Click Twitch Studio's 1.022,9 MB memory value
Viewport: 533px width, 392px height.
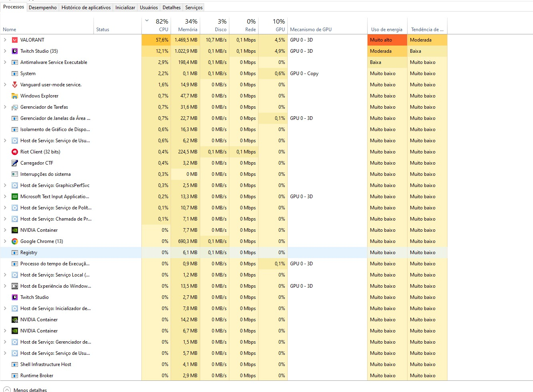pos(185,51)
